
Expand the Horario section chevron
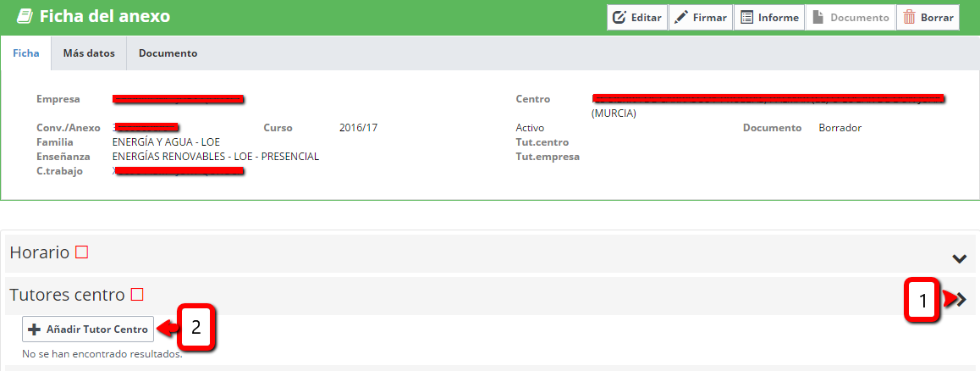click(959, 258)
